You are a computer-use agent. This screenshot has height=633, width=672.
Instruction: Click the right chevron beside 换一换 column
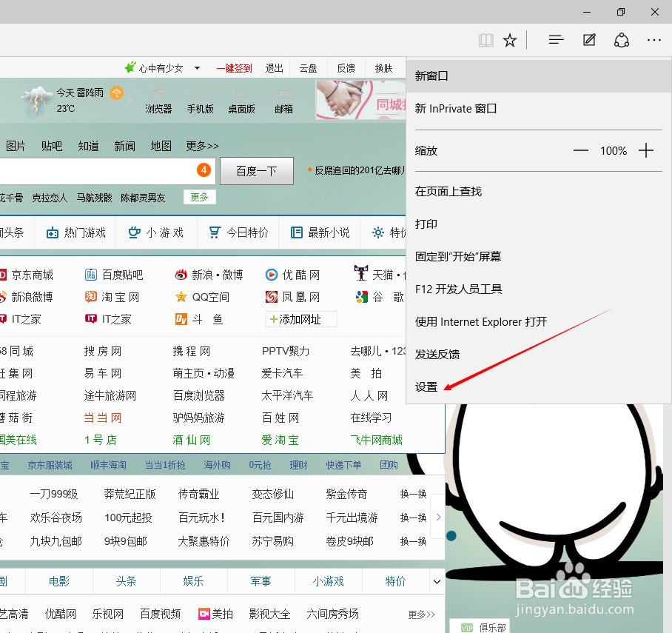(x=438, y=518)
